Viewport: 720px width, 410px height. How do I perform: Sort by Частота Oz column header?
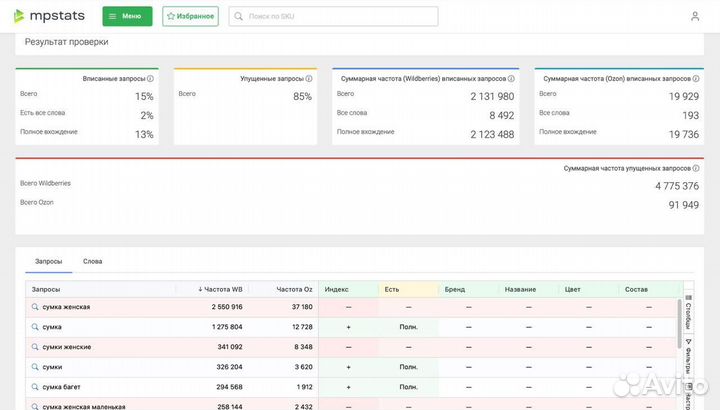294,289
